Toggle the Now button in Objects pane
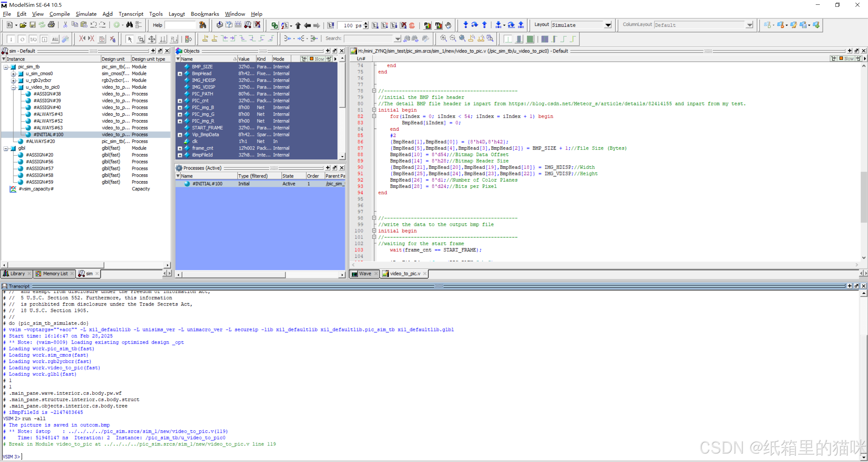Image resolution: width=868 pixels, height=462 pixels. point(317,59)
